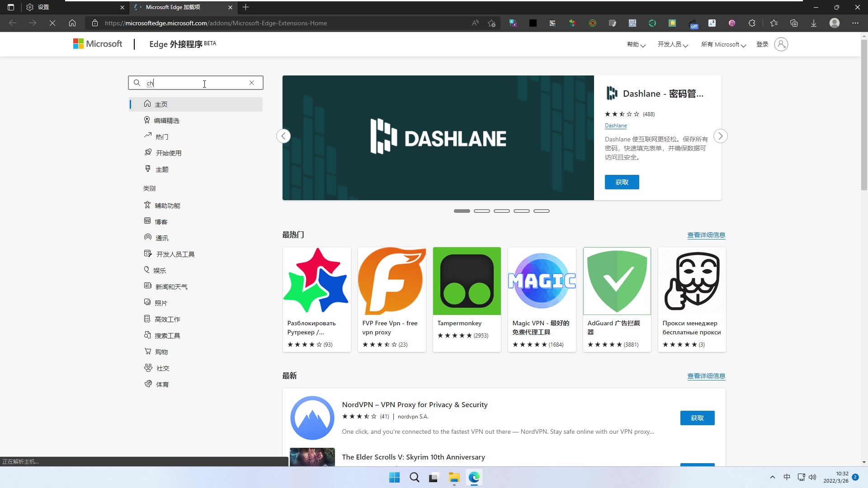Show the next carousel slide
The width and height of the screenshot is (868, 488).
pyautogui.click(x=721, y=136)
